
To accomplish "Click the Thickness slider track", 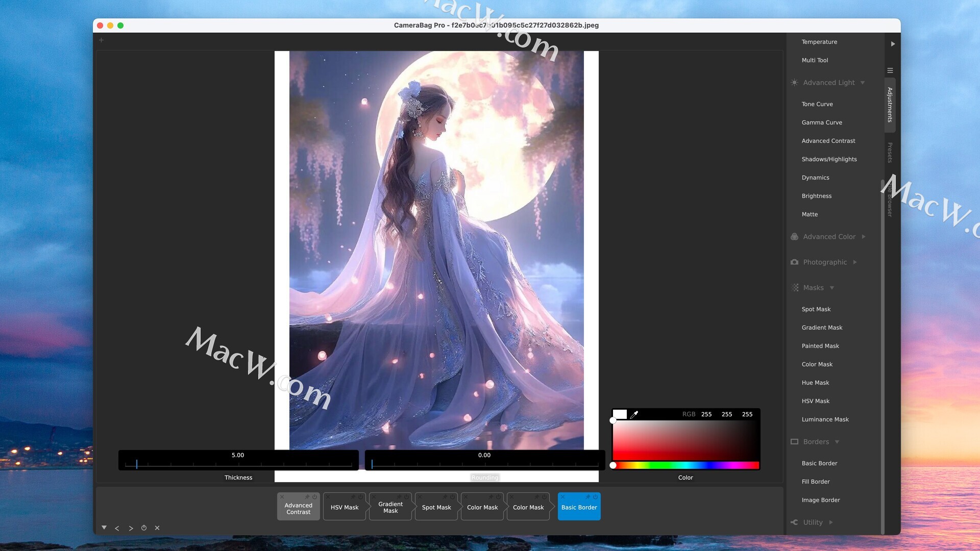I will tap(238, 464).
